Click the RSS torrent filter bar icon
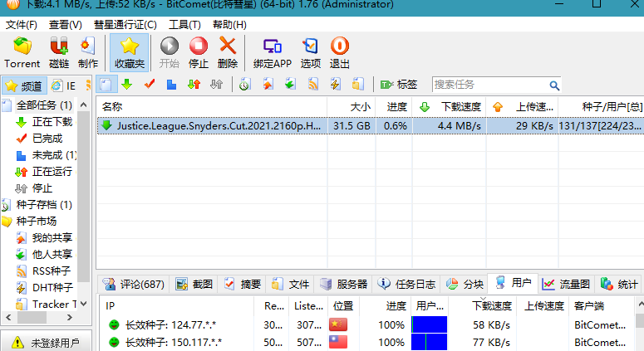 pos(313,85)
